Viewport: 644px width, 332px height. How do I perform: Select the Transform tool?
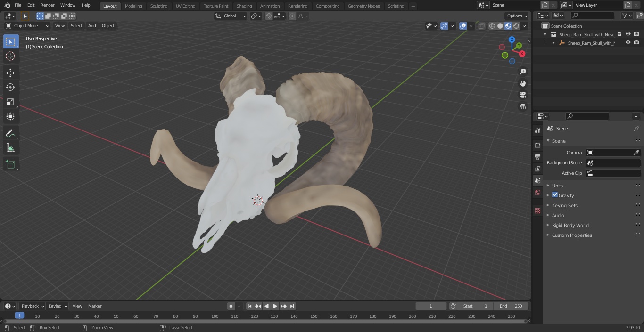click(x=10, y=116)
